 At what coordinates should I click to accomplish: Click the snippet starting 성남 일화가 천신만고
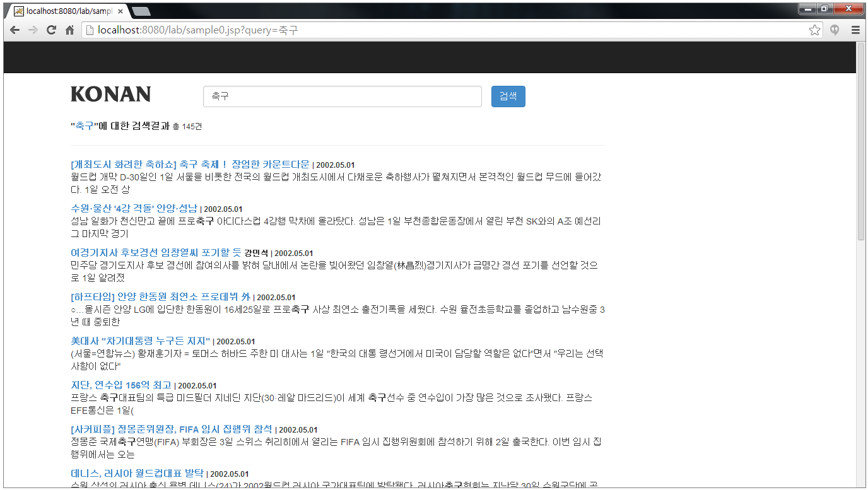pyautogui.click(x=336, y=227)
